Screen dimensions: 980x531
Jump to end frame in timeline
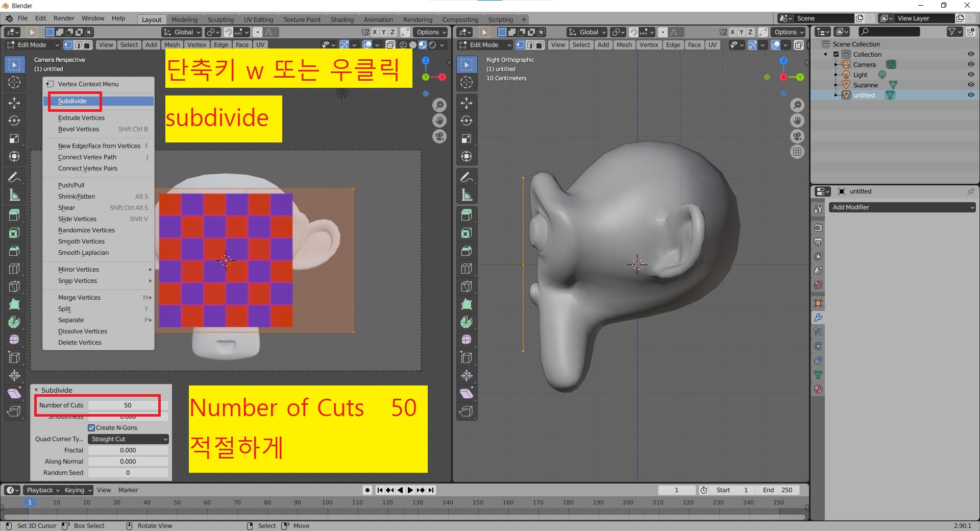pyautogui.click(x=431, y=490)
